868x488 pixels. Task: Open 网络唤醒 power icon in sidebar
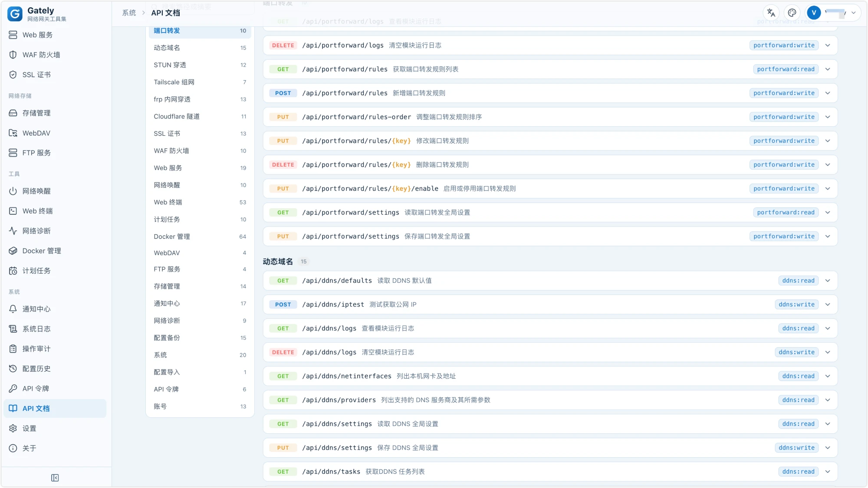tap(13, 191)
